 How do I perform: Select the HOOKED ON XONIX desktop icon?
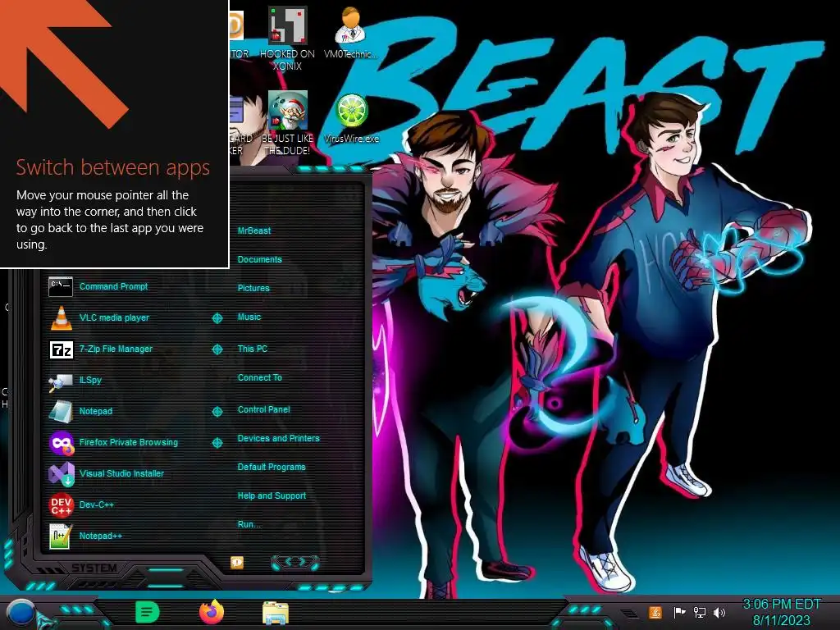[287, 39]
